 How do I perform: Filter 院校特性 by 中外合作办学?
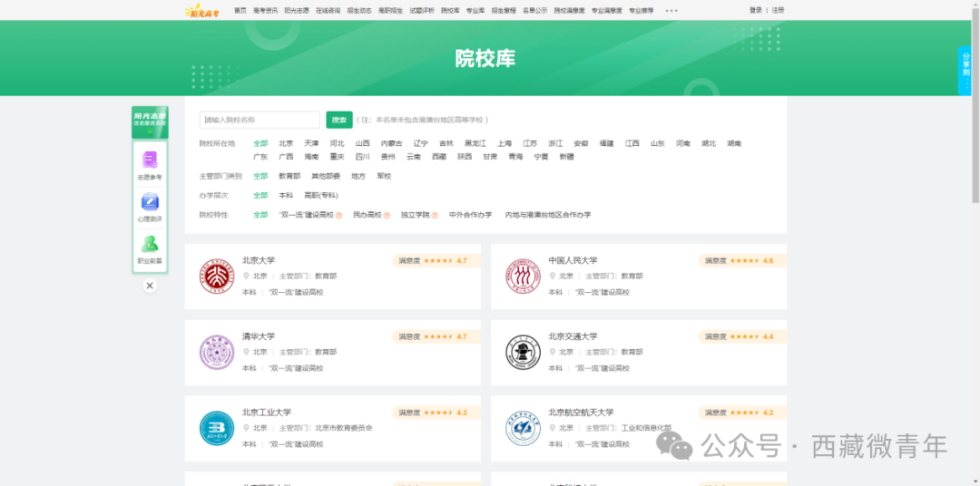click(x=470, y=215)
